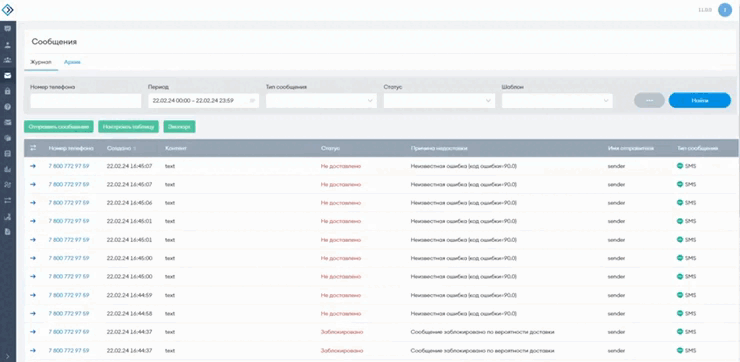Click the Найти search button

click(x=700, y=100)
